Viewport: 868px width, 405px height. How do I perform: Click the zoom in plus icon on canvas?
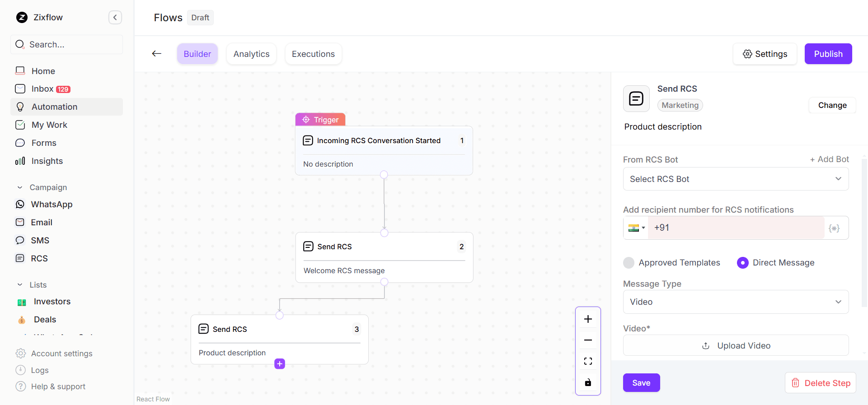(x=588, y=319)
